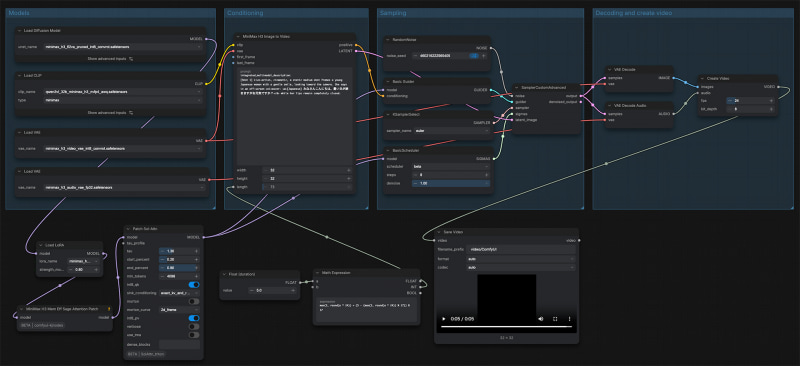
Task: Toggle the motion switch in Patch Sol Attn
Action: 194,301
